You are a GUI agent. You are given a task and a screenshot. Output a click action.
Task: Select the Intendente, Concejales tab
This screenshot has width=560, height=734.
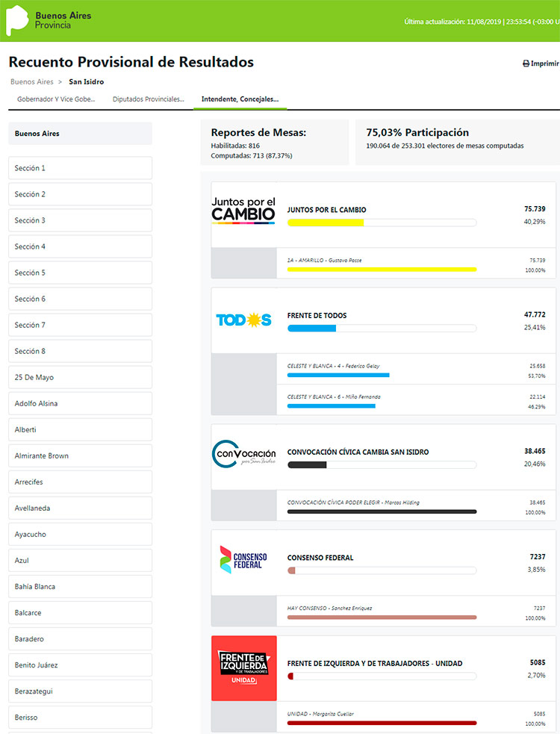pos(240,99)
